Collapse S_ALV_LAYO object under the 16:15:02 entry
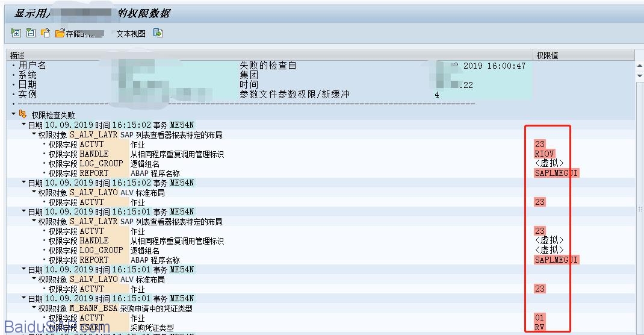 pos(34,192)
